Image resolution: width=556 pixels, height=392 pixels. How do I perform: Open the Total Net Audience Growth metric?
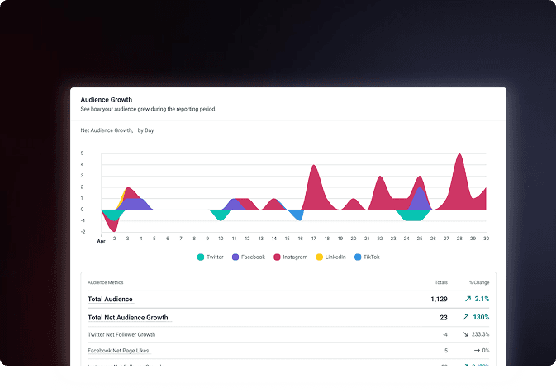(128, 317)
